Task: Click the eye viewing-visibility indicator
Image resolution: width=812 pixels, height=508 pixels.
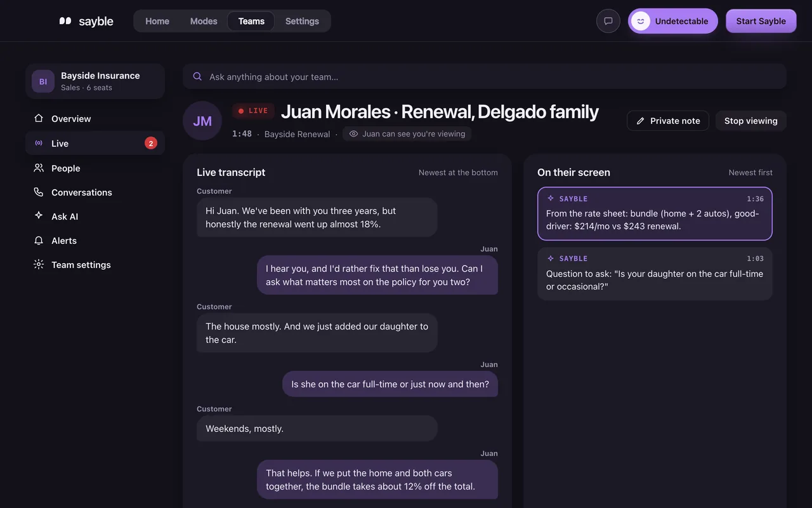Action: pos(353,134)
